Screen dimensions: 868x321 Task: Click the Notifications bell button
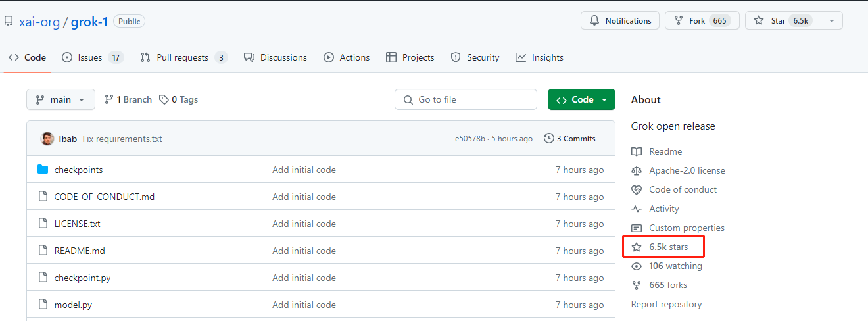[x=619, y=21]
